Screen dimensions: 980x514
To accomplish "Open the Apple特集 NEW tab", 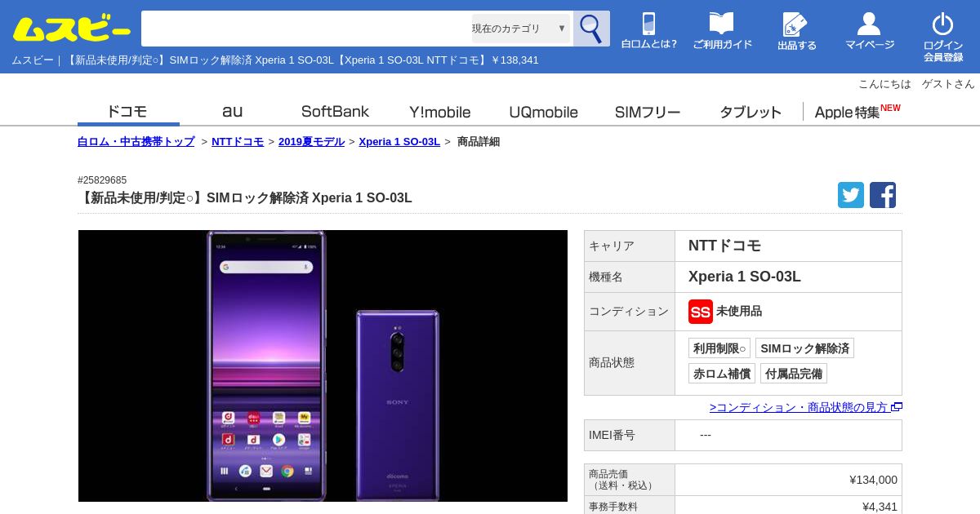I will 857,112.
